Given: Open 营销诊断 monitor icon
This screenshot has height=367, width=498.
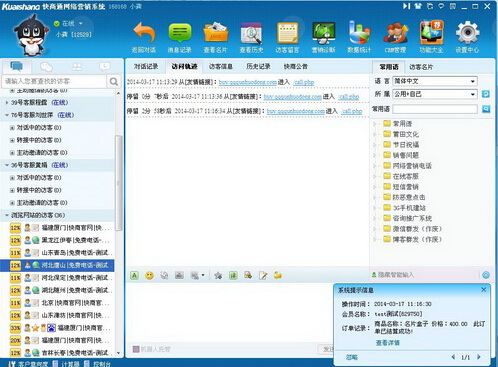Looking at the screenshot, I should [x=323, y=33].
